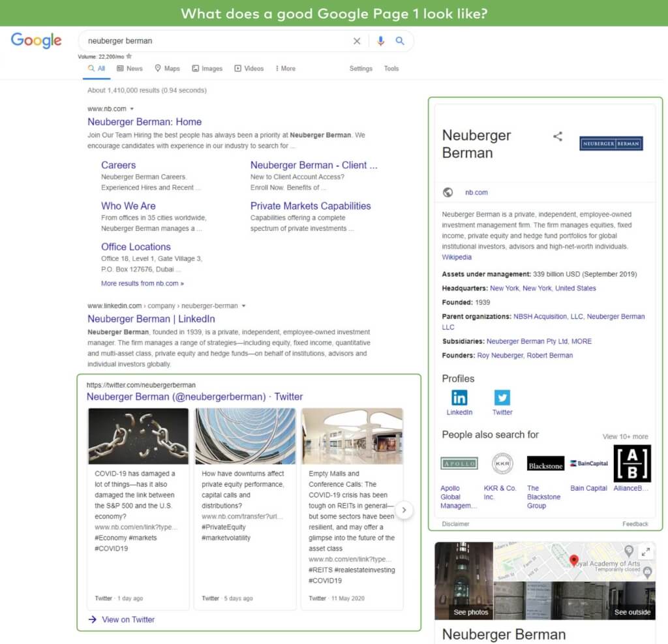The width and height of the screenshot is (668, 644).
Task: Switch to the News tab
Action: point(129,68)
